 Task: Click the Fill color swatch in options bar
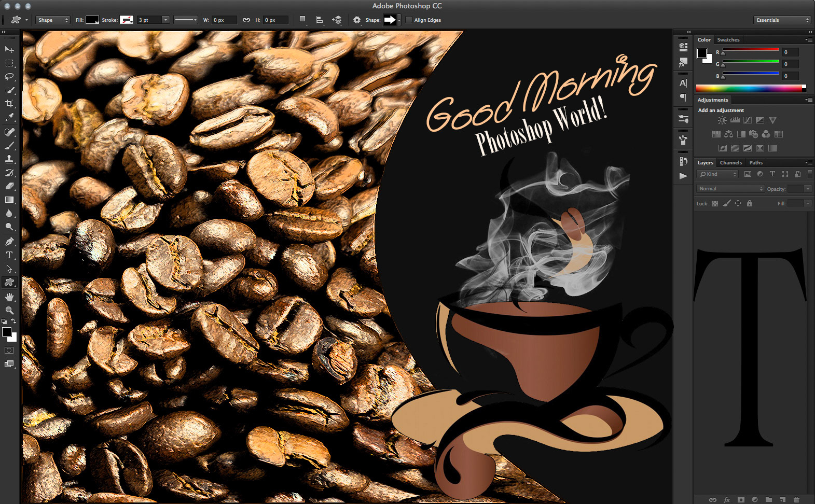pos(92,20)
